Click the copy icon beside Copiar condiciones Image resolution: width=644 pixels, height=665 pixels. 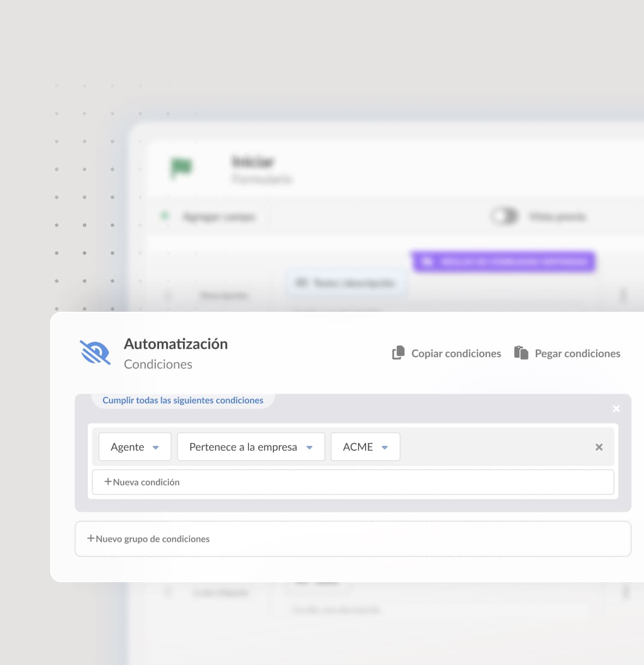398,353
